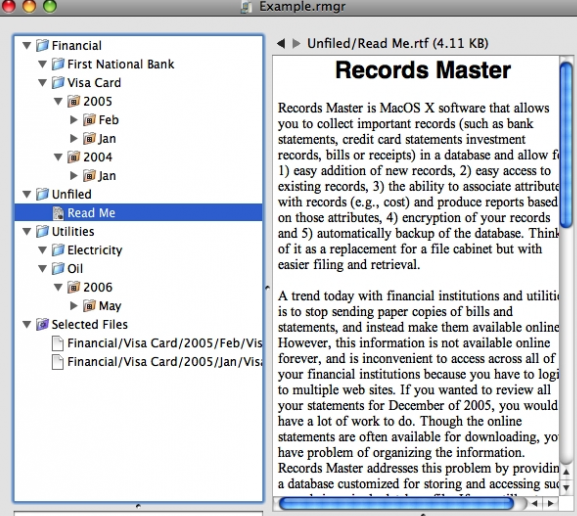The width and height of the screenshot is (577, 516).
Task: Collapse the Utilities folder triangle
Action: click(26, 232)
